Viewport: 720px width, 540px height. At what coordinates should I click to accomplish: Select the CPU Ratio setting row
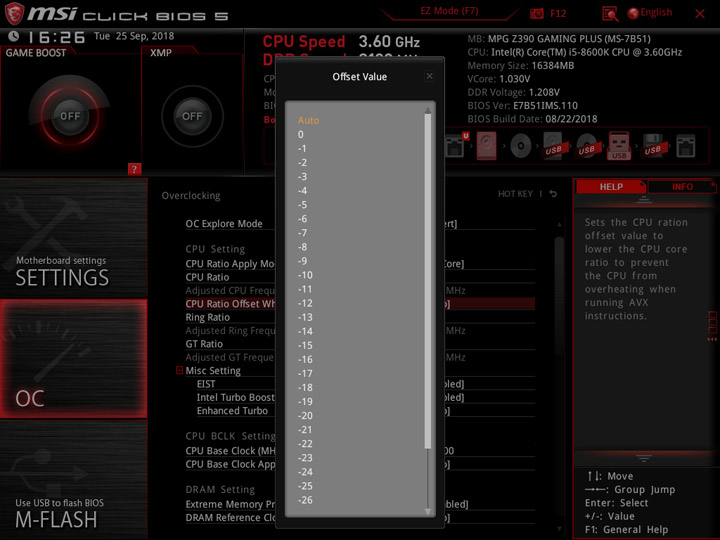tap(360, 277)
